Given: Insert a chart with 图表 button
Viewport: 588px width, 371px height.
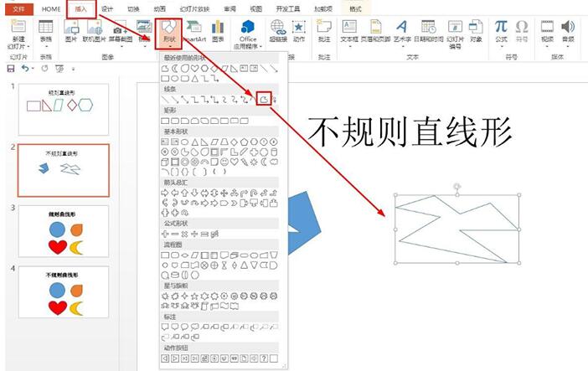Looking at the screenshot, I should point(218,31).
